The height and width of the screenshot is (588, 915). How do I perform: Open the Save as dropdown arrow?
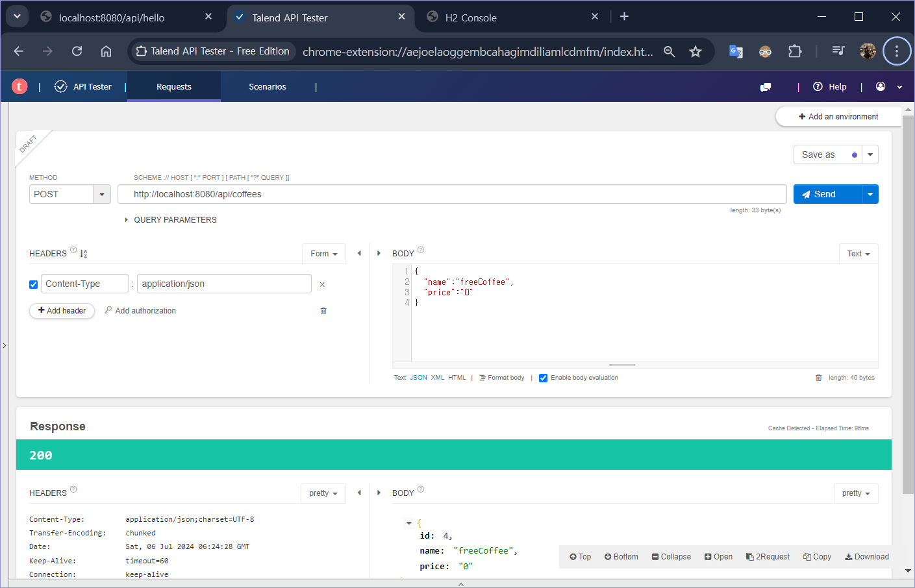(x=870, y=154)
